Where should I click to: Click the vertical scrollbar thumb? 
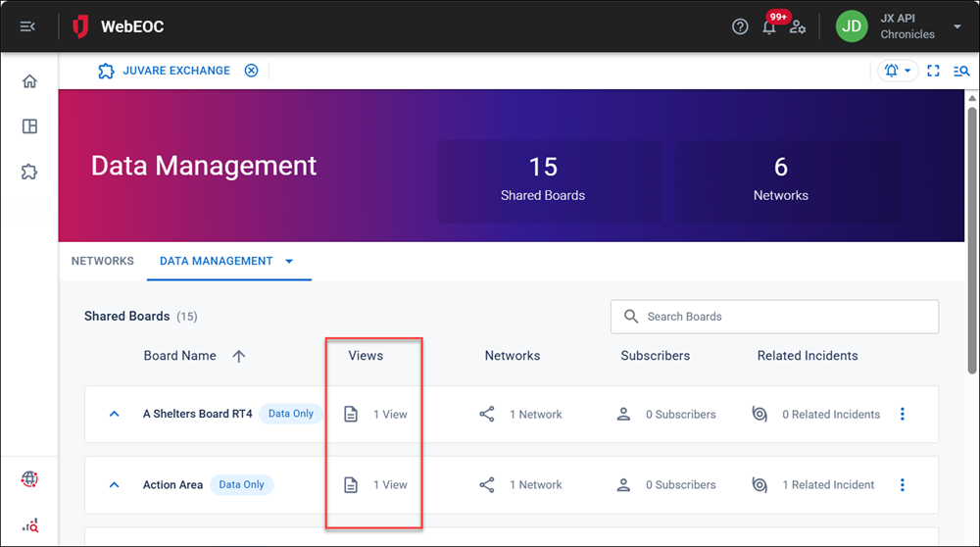tap(972, 241)
